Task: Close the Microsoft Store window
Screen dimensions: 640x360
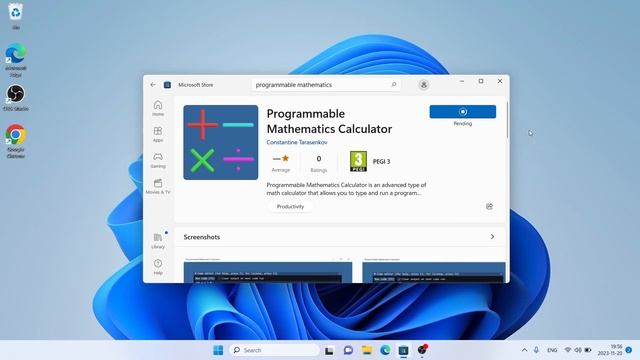Action: click(500, 81)
